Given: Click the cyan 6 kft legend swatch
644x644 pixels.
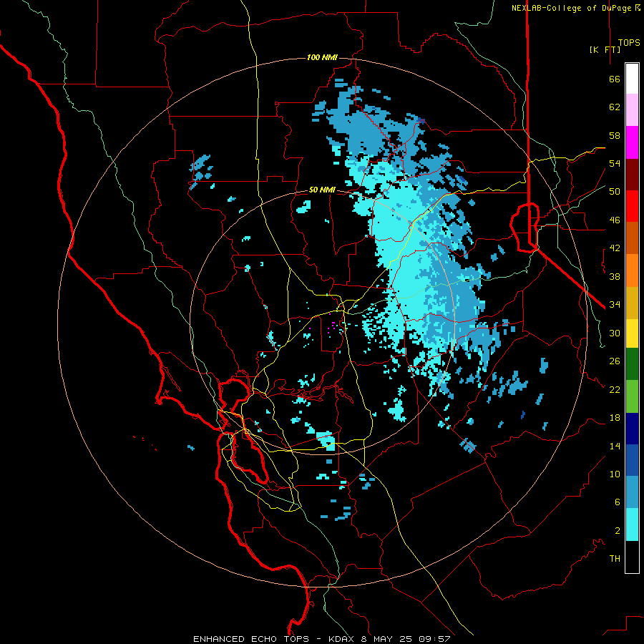Looking at the screenshot, I should coord(632,525).
